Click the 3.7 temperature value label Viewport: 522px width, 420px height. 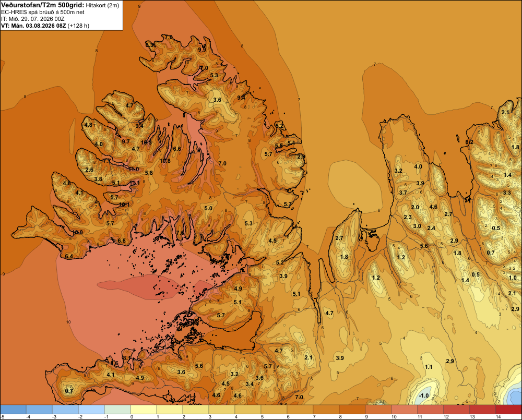tap(403, 193)
